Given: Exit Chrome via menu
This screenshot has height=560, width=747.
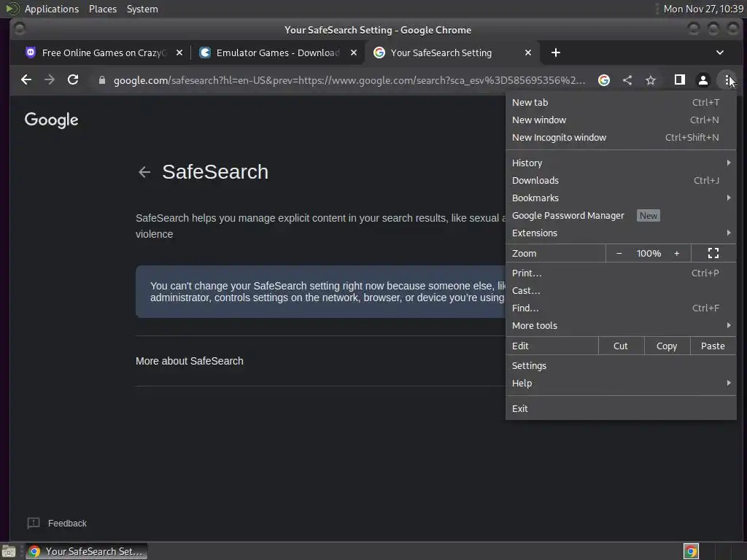Looking at the screenshot, I should point(621,408).
